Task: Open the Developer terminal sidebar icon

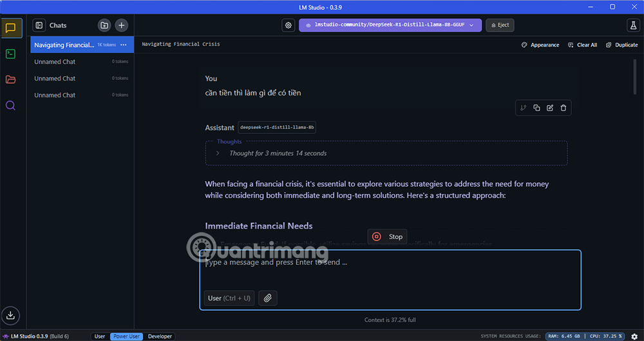Action: coord(11,54)
